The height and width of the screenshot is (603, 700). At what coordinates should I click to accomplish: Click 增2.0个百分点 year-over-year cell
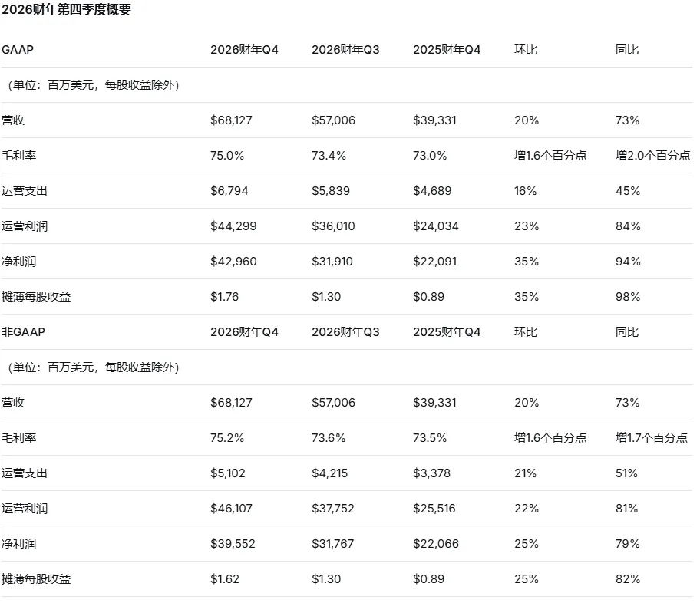pyautogui.click(x=652, y=155)
